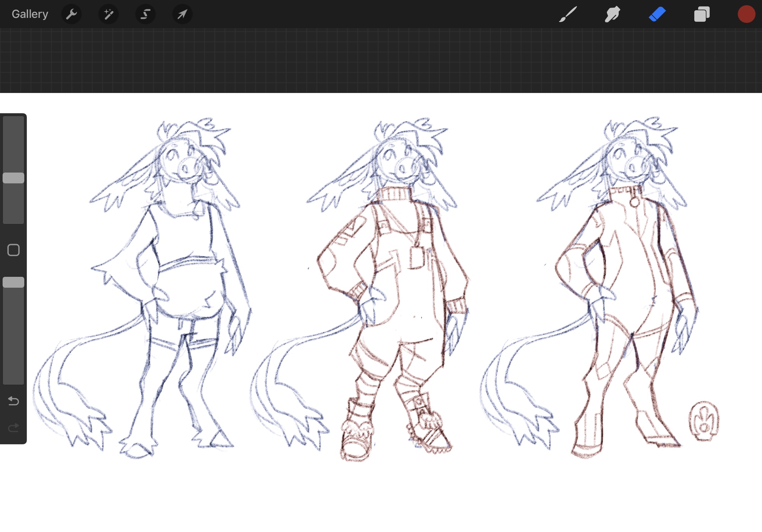762x532 pixels.
Task: Click the round signature stamp doodle
Action: click(704, 421)
